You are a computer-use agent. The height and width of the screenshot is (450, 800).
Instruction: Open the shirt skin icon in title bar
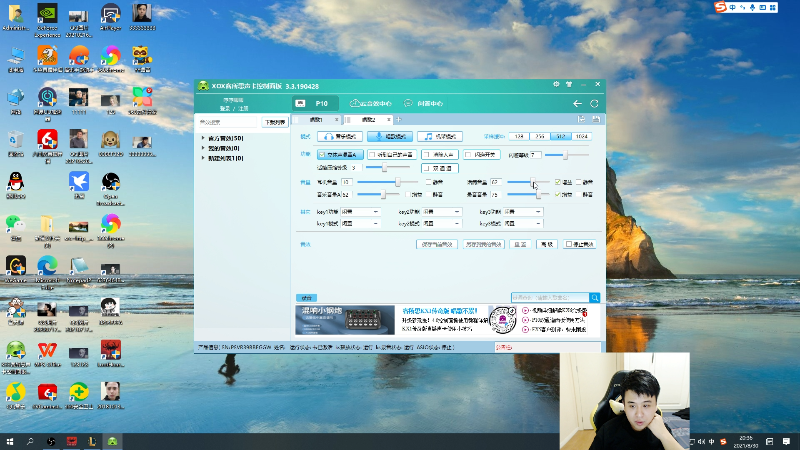pos(569,85)
